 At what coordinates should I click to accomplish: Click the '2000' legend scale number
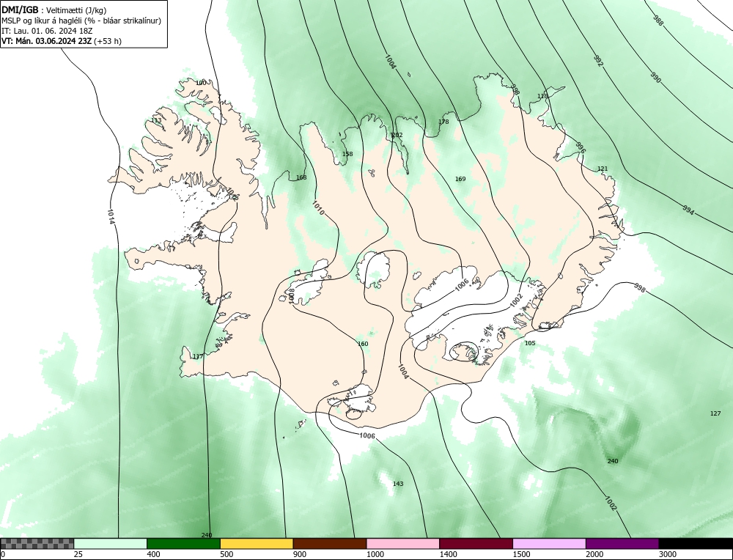coord(594,554)
